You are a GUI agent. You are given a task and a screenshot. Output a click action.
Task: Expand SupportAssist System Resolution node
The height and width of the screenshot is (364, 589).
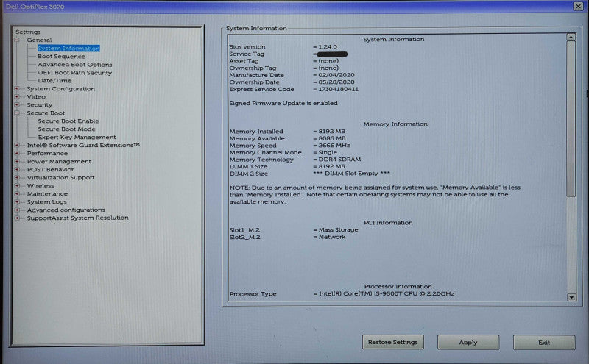pos(17,218)
